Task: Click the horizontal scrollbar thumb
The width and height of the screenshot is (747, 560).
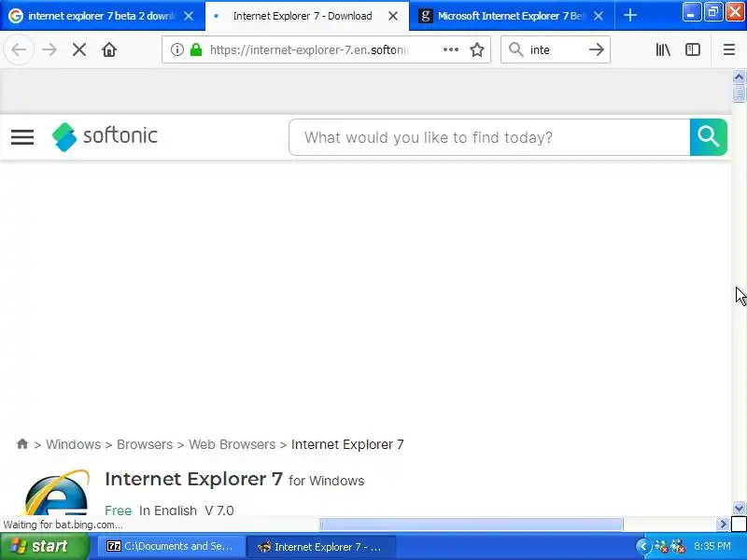Action: (x=471, y=525)
